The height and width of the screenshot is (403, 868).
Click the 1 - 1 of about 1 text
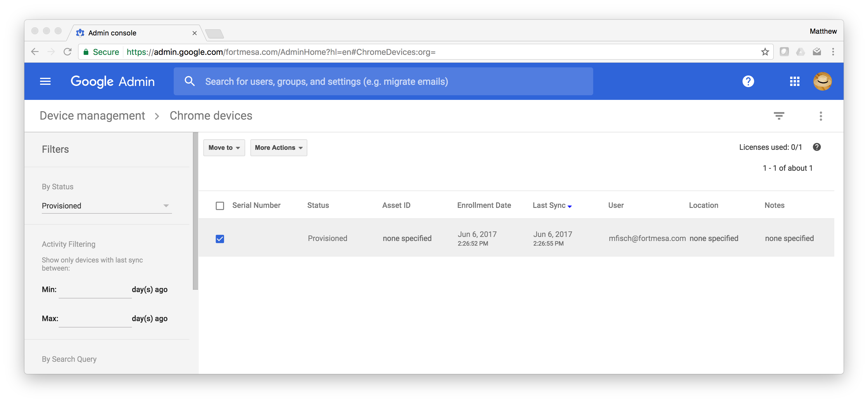pyautogui.click(x=788, y=168)
